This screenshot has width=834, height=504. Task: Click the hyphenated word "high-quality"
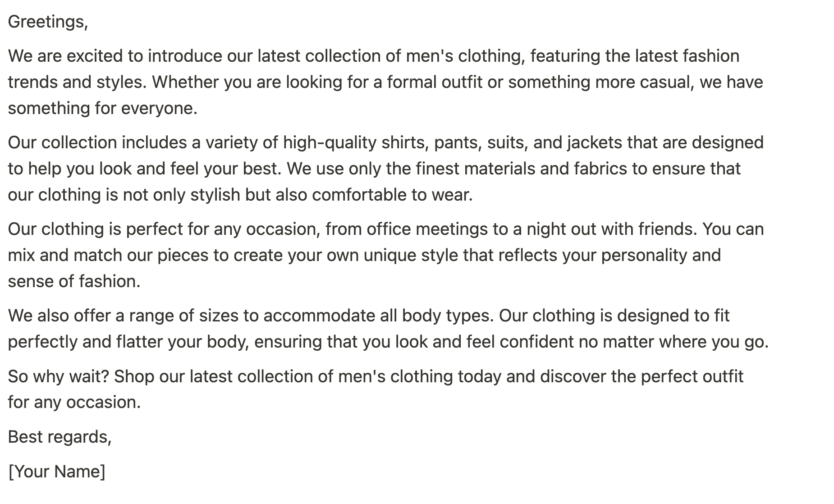point(330,142)
